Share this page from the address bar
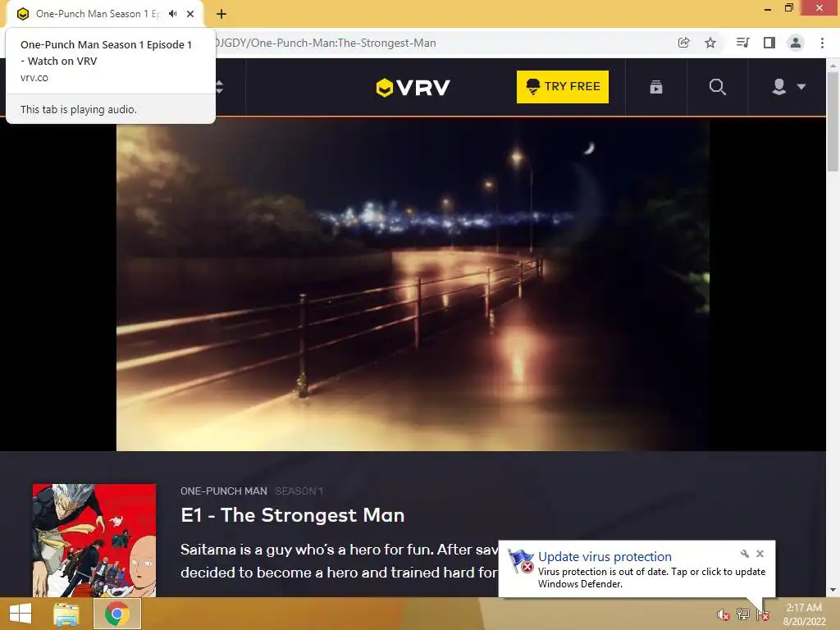Image resolution: width=840 pixels, height=630 pixels. [x=683, y=43]
